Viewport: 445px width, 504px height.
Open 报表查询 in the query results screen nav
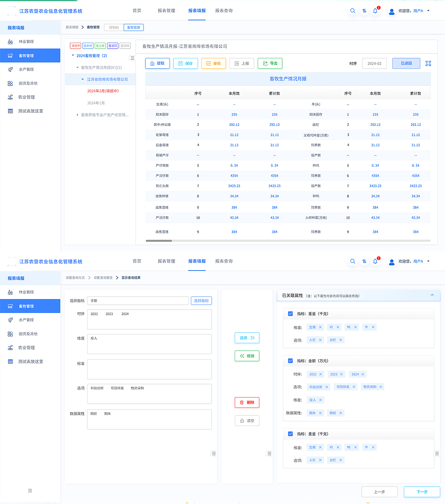pos(224,261)
